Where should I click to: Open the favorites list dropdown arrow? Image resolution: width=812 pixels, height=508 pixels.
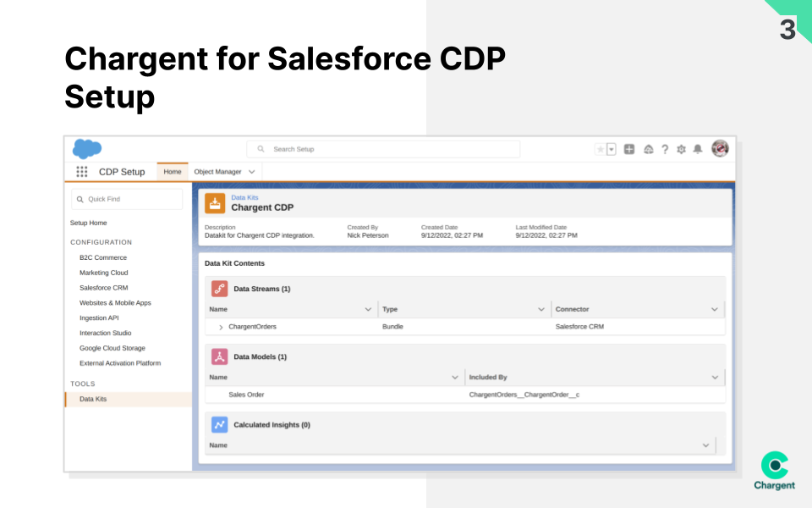(612, 149)
